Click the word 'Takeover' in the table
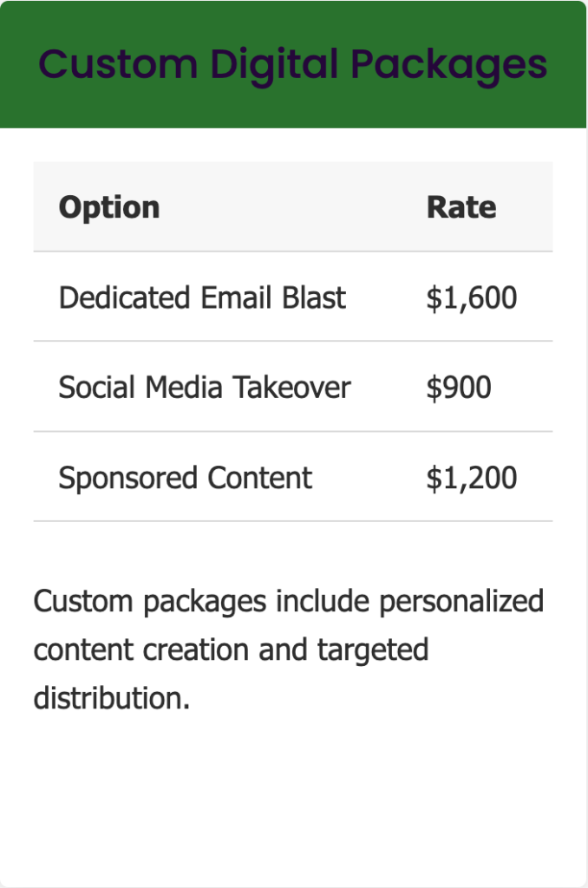 pyautogui.click(x=291, y=388)
